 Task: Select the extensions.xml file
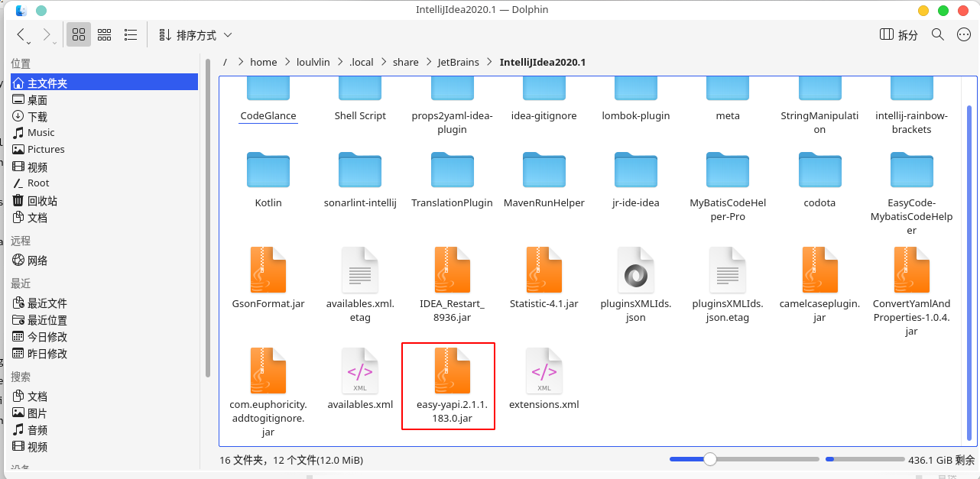tap(544, 380)
